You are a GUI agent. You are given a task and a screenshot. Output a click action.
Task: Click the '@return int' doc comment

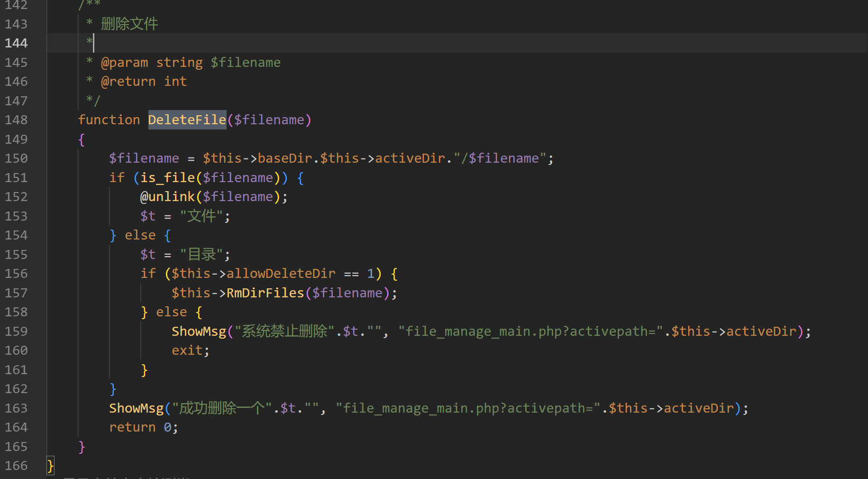click(x=144, y=82)
